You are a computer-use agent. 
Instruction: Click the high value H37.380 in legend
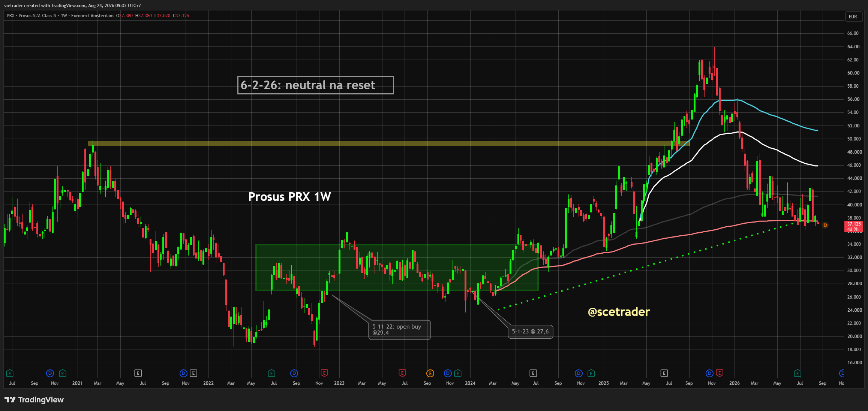pyautogui.click(x=144, y=16)
